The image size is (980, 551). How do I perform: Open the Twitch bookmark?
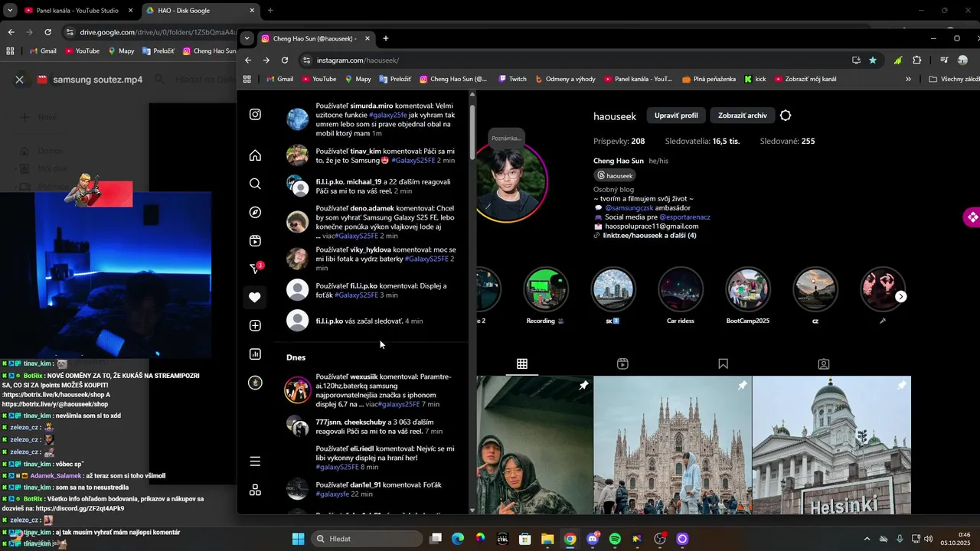coord(512,79)
